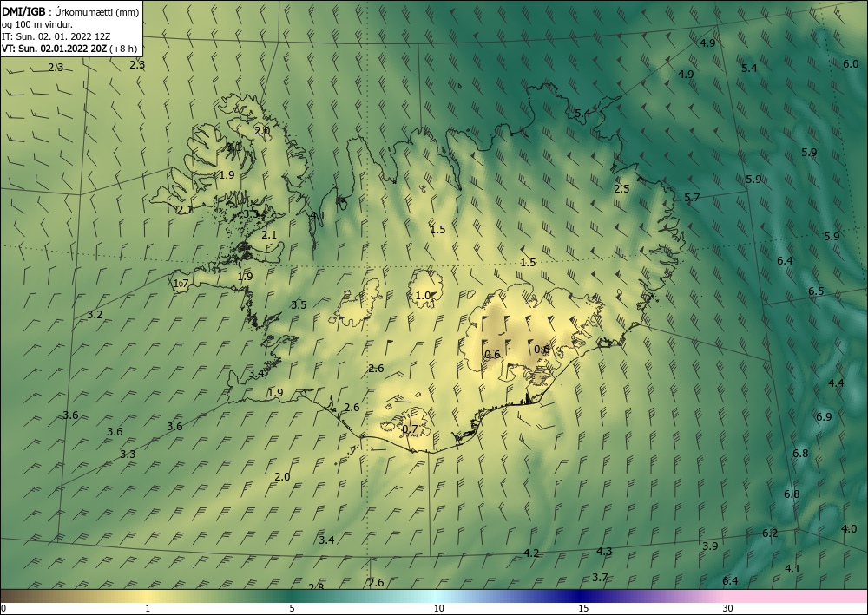Click the "og 100 m vindur." legend line
This screenshot has height=615, width=868.
[37, 24]
